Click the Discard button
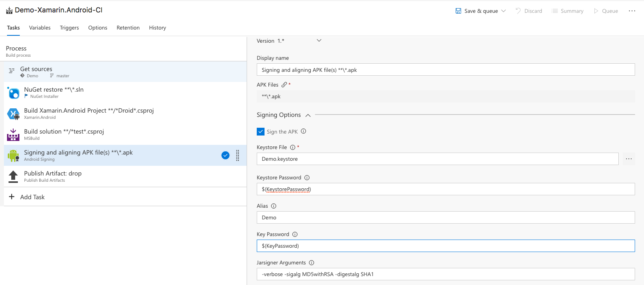644x285 pixels. pyautogui.click(x=529, y=11)
